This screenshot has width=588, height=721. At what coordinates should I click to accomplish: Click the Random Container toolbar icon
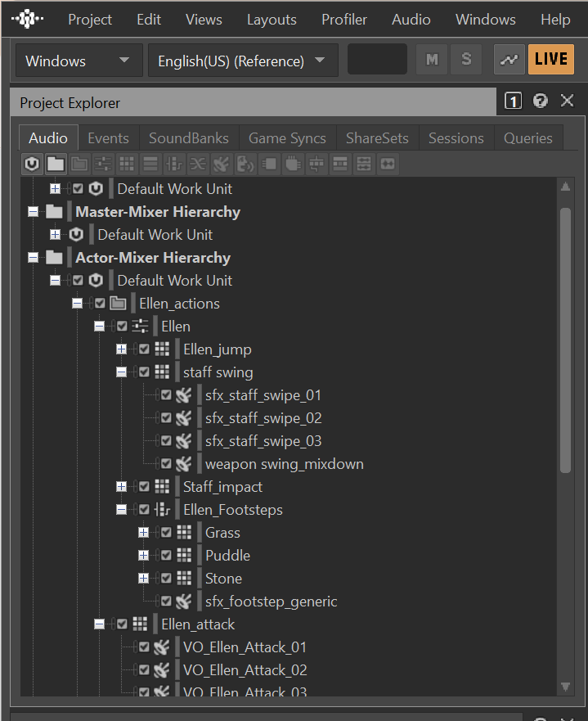click(127, 164)
